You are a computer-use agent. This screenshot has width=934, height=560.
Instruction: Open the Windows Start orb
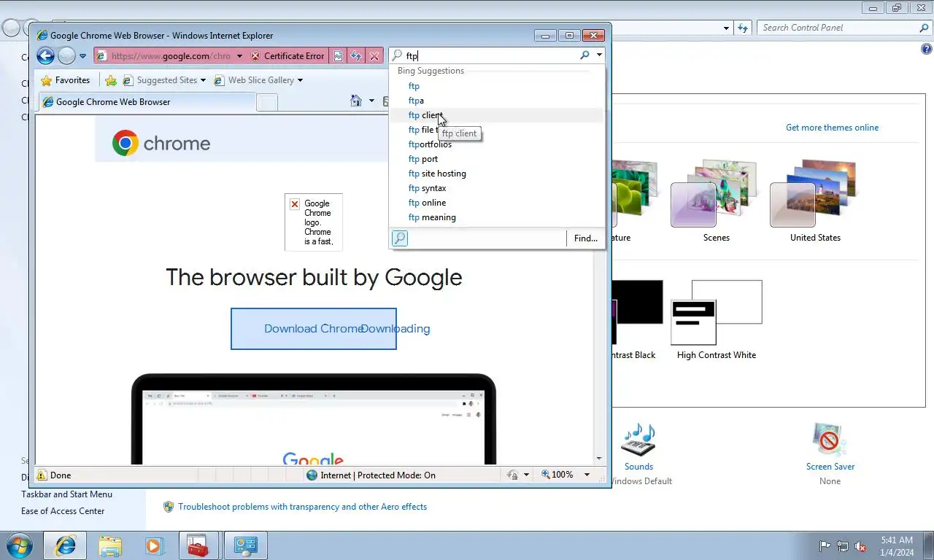tap(19, 545)
